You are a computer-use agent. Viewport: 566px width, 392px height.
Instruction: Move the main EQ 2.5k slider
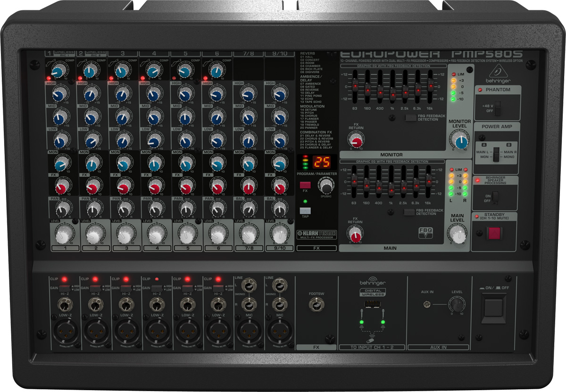404,188
